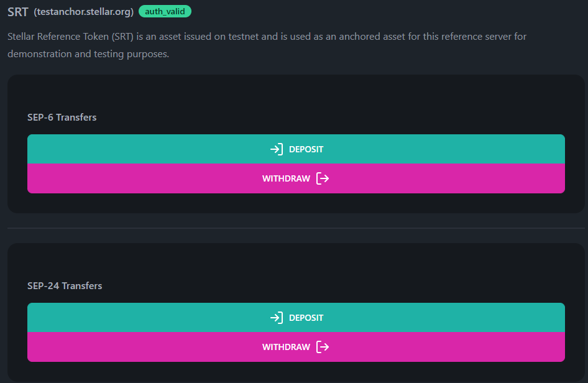Viewport: 588px width, 383px height.
Task: Click the arrow-in icon on SEP-6 Deposit
Action: click(x=277, y=149)
